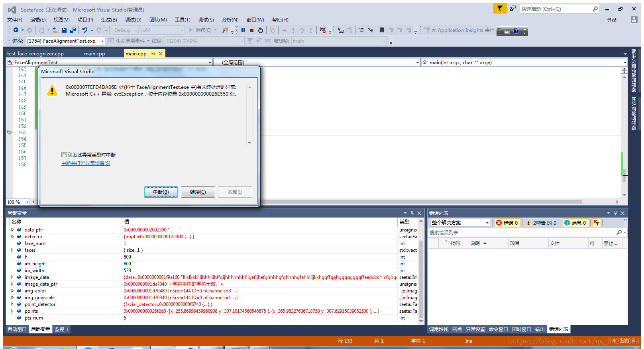Click the feedback notification flag icon
Screen dimensions: 644x349
click(500, 8)
